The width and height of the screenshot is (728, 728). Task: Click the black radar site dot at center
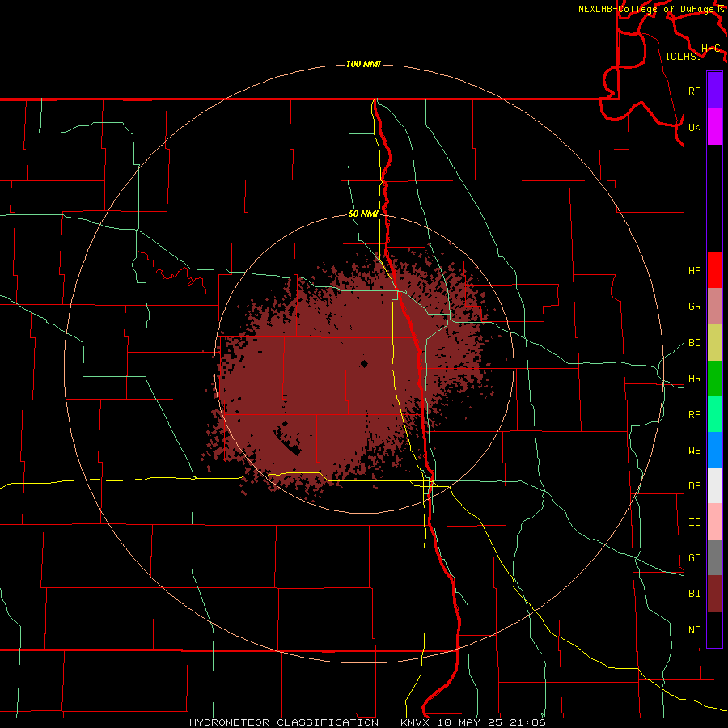pyautogui.click(x=364, y=363)
